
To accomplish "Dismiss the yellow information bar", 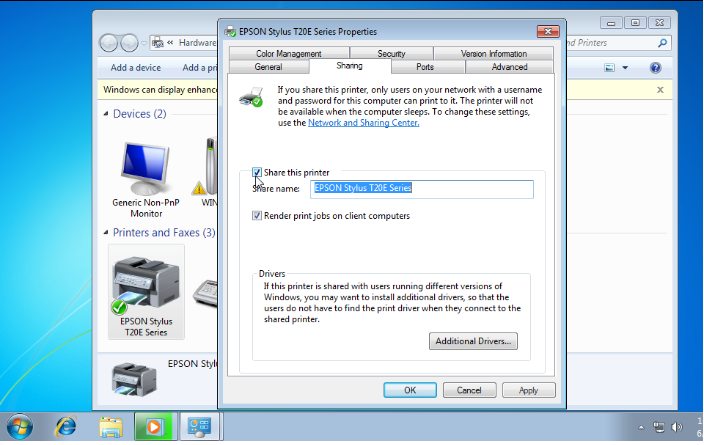I will tap(660, 90).
